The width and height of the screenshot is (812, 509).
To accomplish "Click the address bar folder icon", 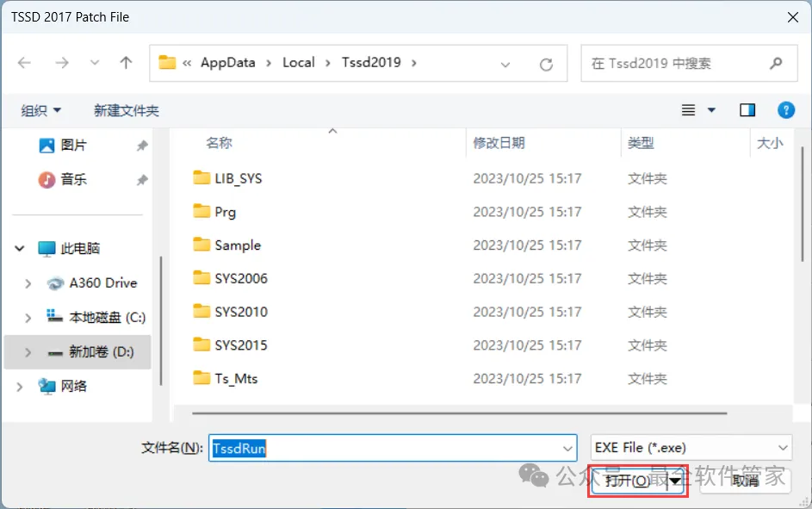I will (x=167, y=63).
